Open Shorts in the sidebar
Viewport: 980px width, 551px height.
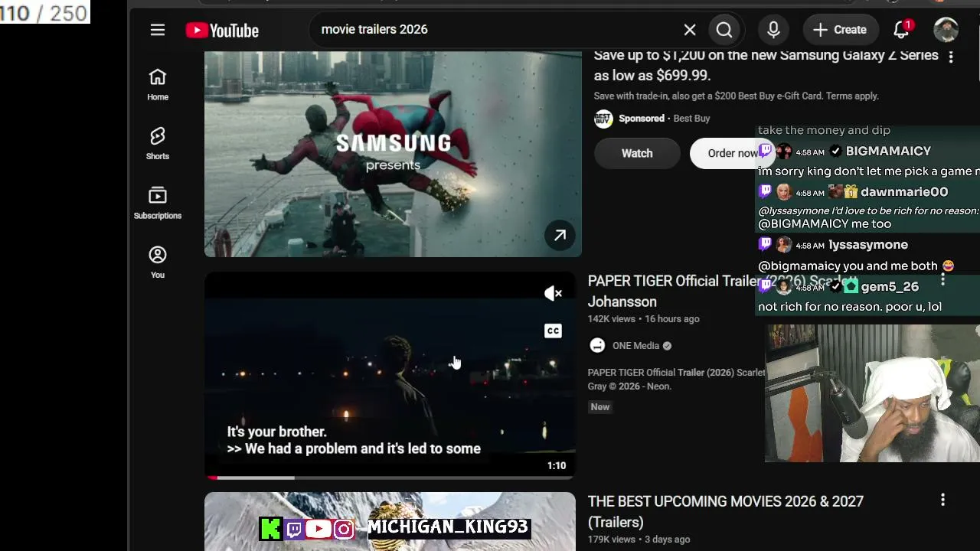coord(158,143)
